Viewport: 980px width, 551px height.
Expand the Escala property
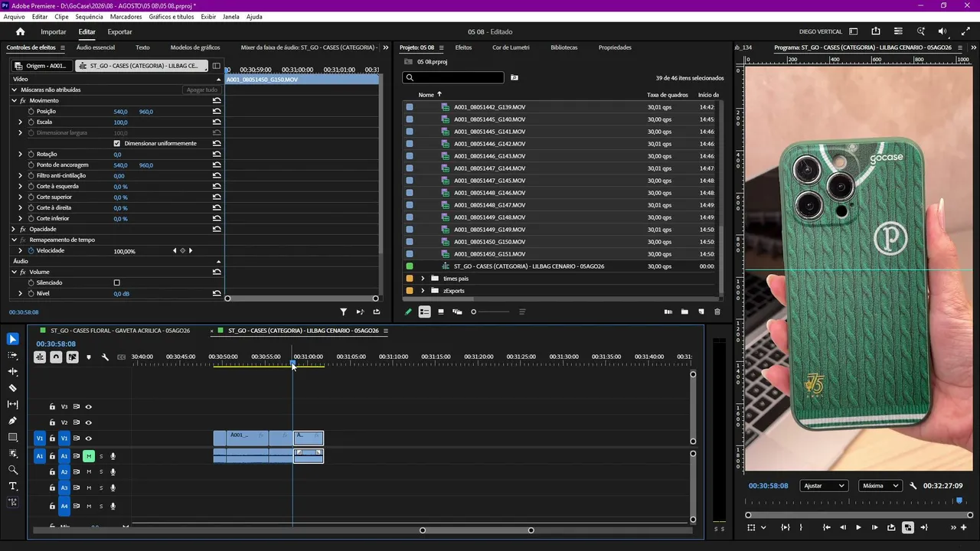[x=21, y=122]
